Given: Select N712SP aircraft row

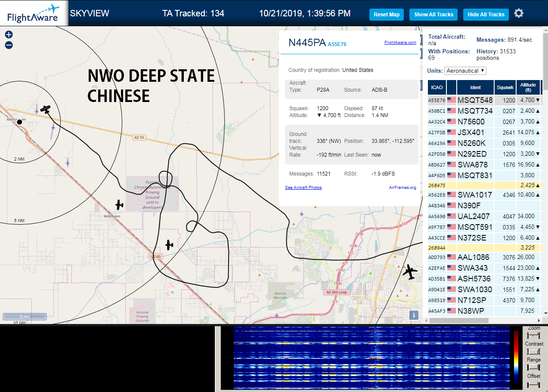Looking at the screenshot, I should tap(484, 300).
